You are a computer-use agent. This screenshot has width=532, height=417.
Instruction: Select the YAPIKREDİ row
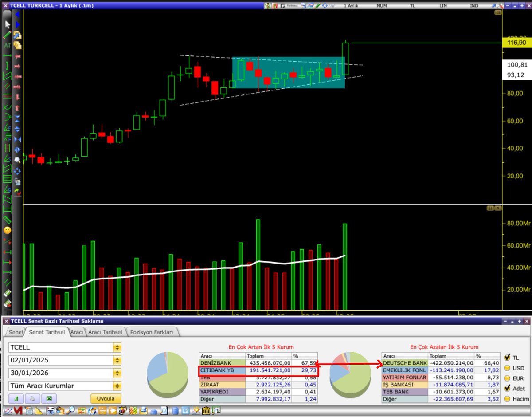(x=258, y=392)
